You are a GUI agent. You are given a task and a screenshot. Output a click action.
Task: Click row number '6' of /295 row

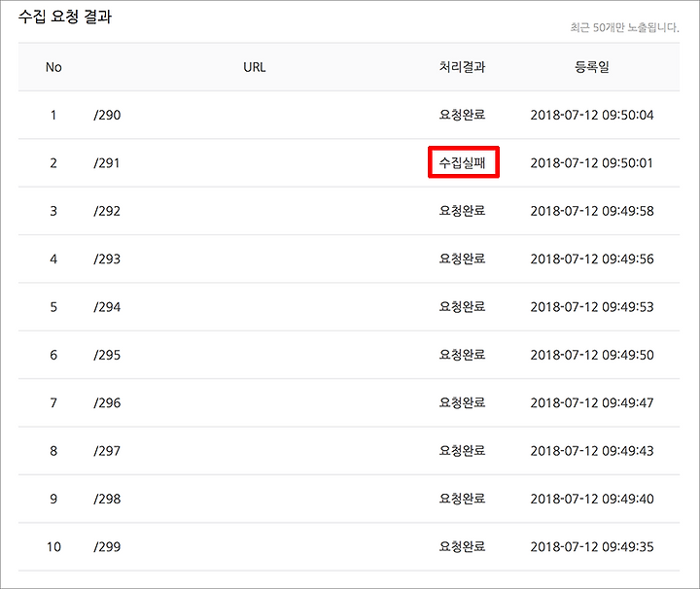pos(53,355)
